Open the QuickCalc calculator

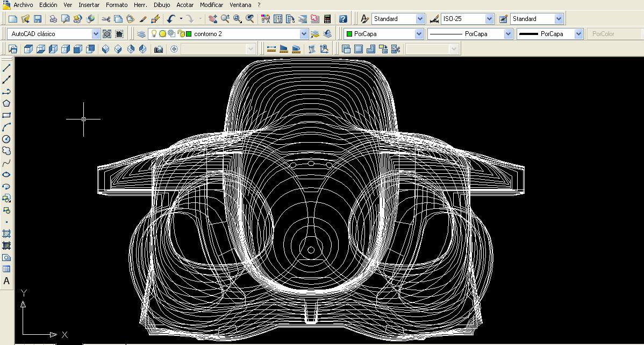[x=327, y=19]
